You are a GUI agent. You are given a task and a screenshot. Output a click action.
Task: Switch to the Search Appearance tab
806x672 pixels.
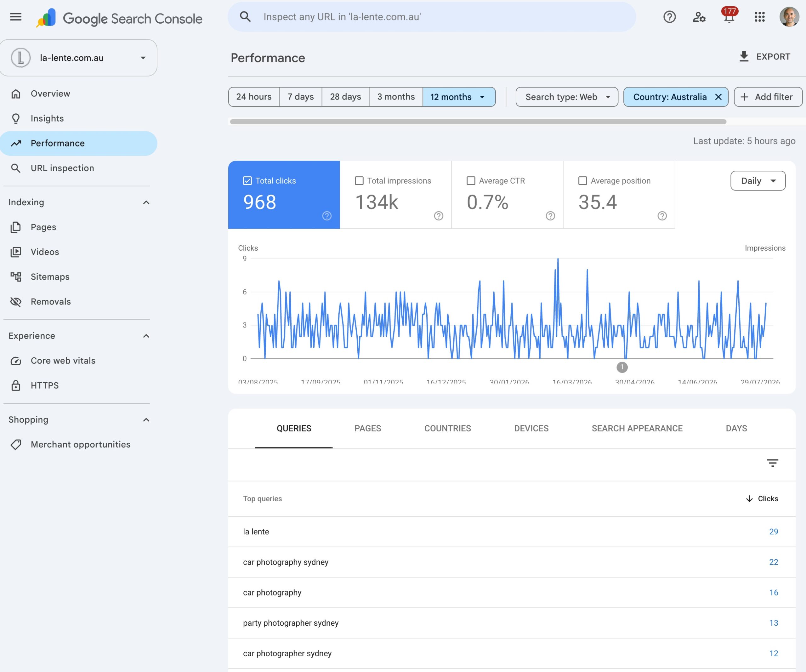point(637,428)
